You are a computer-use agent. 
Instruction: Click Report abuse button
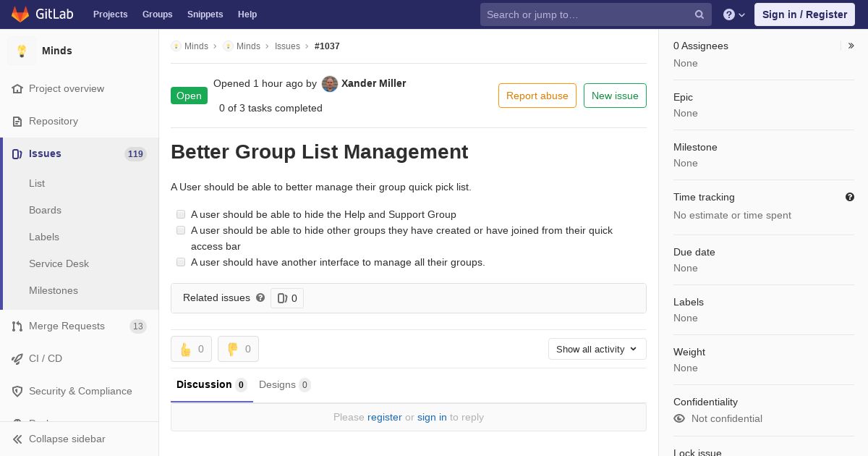point(537,96)
